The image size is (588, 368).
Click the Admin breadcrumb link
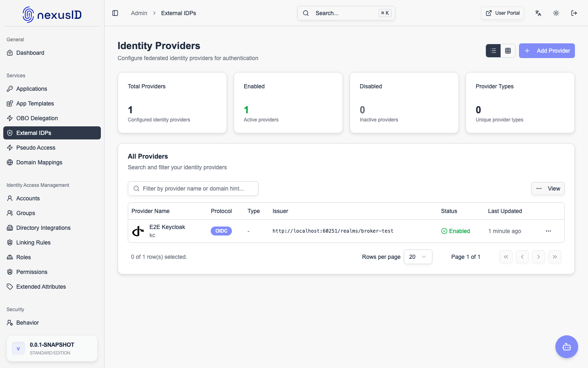point(139,13)
